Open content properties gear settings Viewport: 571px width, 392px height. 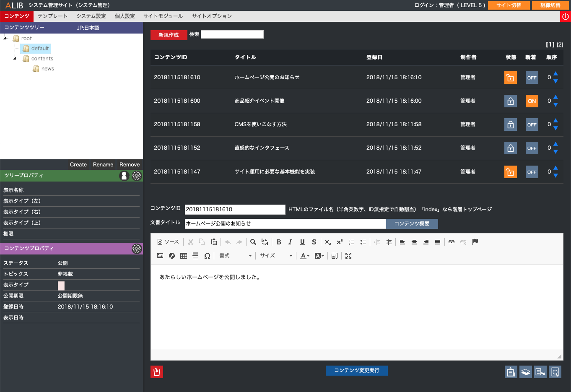137,249
